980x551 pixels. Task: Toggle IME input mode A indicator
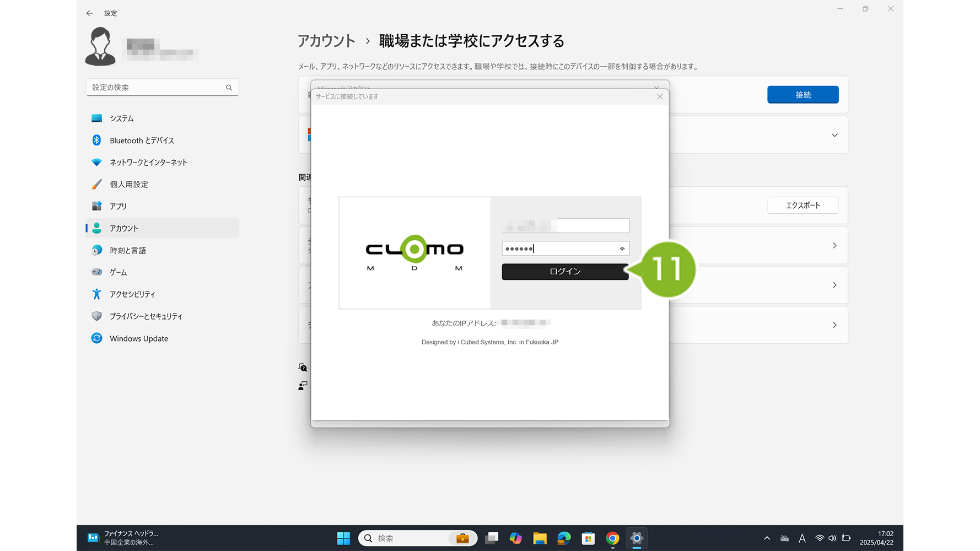click(802, 538)
